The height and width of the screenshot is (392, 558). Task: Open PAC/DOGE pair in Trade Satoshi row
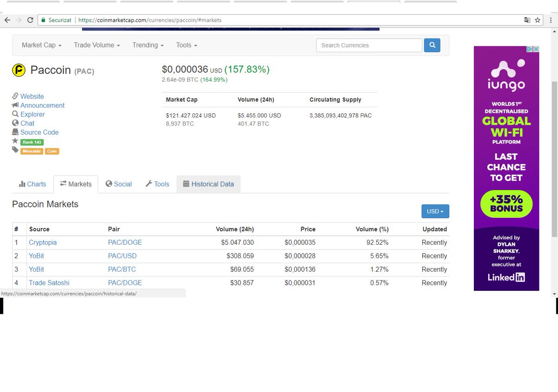pos(125,283)
